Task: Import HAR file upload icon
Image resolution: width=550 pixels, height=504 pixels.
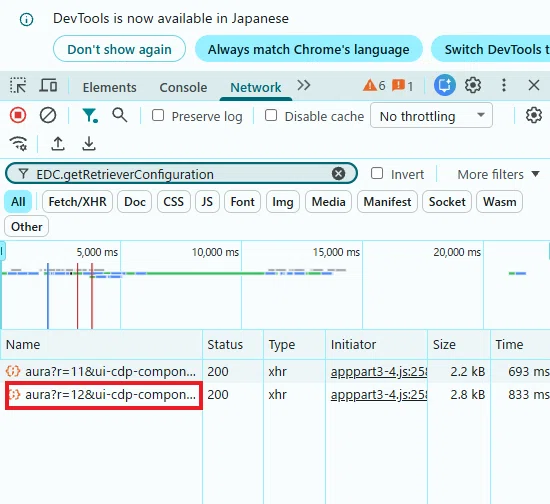Action: point(58,143)
